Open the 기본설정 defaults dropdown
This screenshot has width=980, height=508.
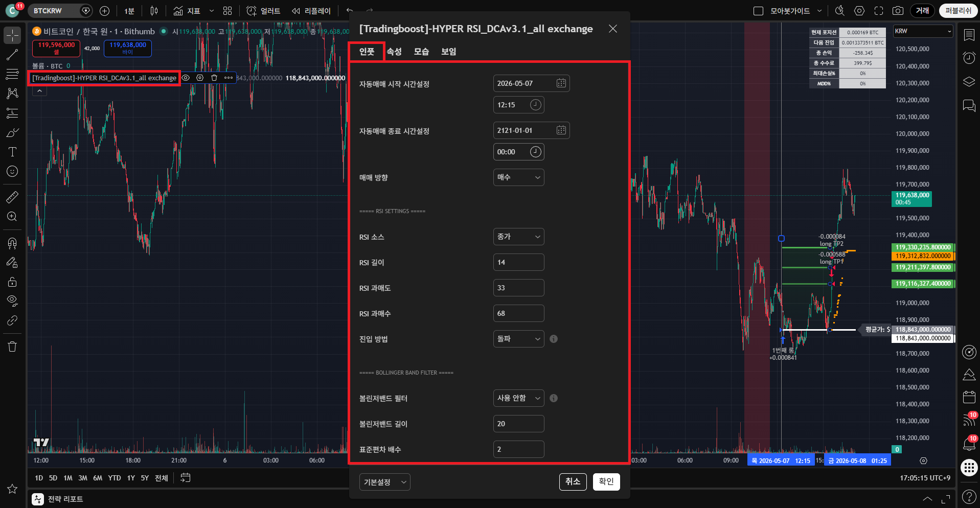coord(384,482)
